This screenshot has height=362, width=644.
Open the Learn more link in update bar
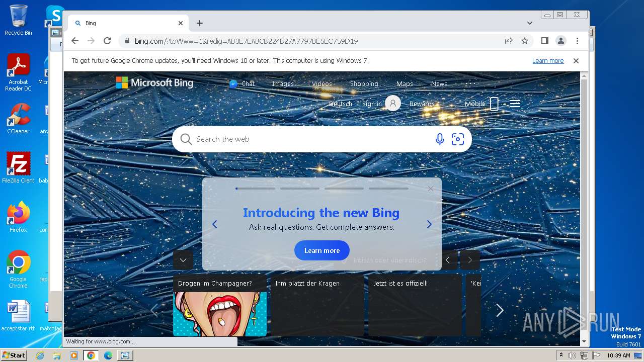click(x=548, y=60)
